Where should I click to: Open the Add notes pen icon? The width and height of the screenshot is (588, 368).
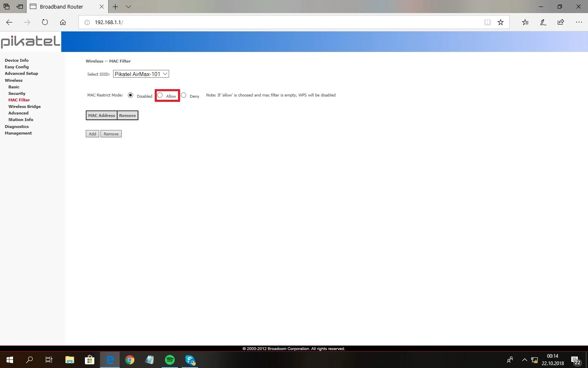coord(543,22)
